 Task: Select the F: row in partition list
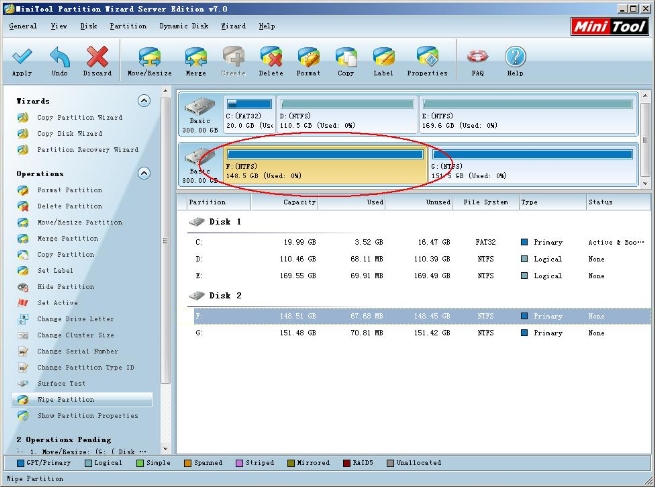[x=420, y=316]
